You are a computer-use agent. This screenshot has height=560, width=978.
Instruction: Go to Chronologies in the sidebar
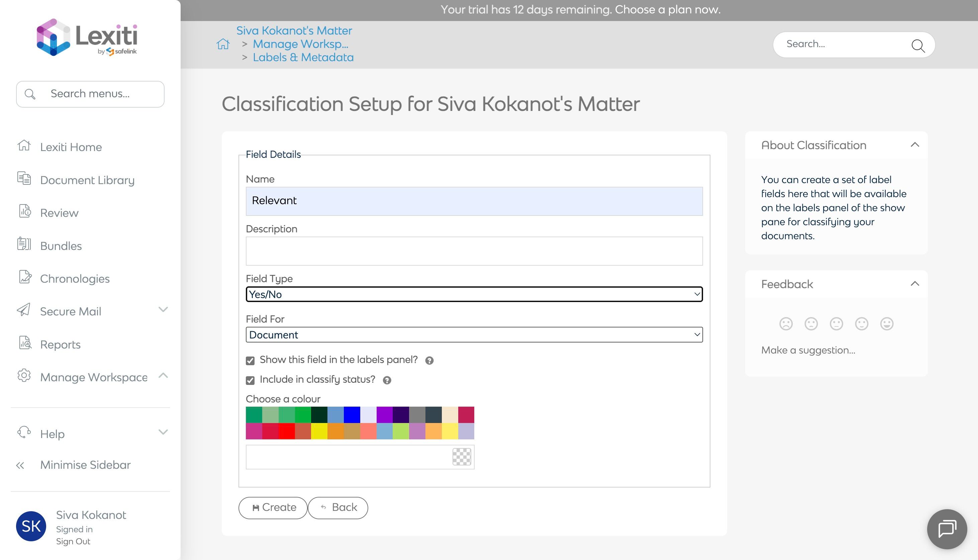[x=75, y=278]
